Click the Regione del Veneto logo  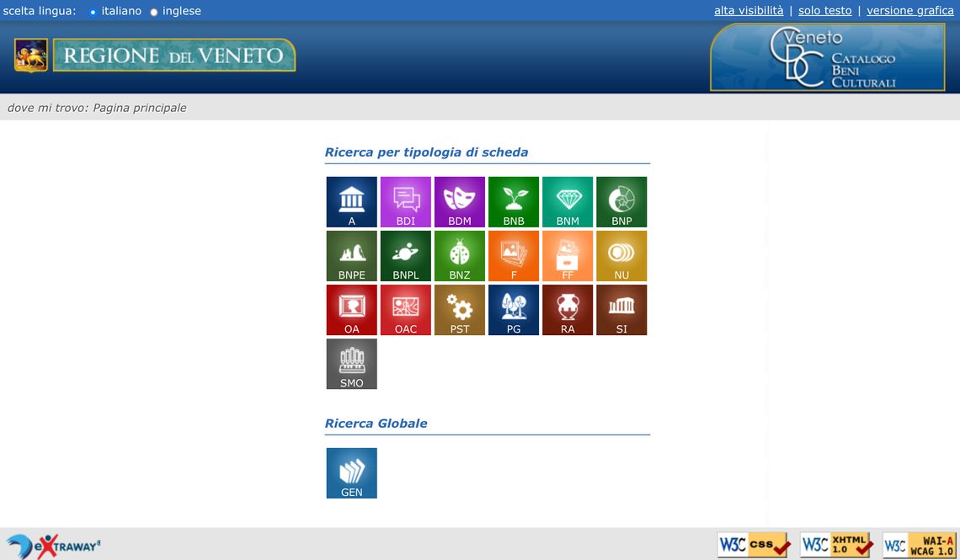click(155, 56)
